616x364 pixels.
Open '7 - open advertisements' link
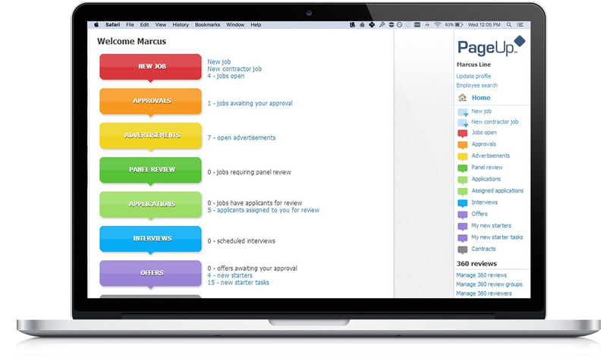[x=241, y=138]
